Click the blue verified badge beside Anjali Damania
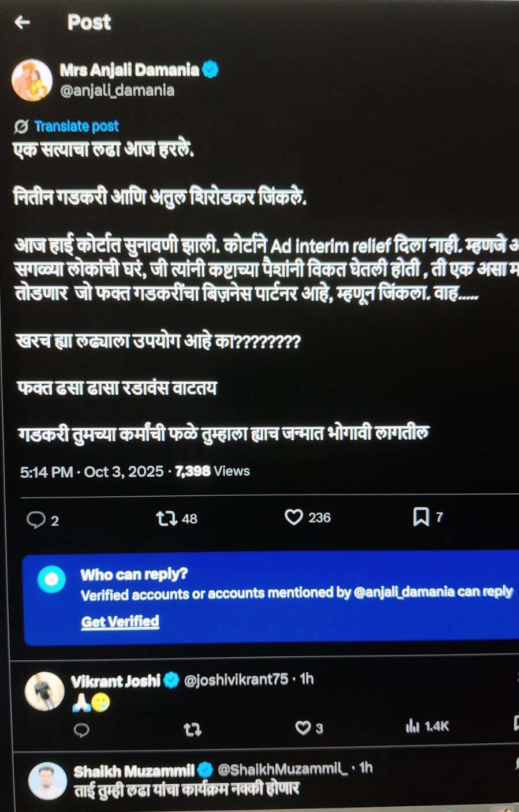This screenshot has width=519, height=812. click(x=210, y=69)
